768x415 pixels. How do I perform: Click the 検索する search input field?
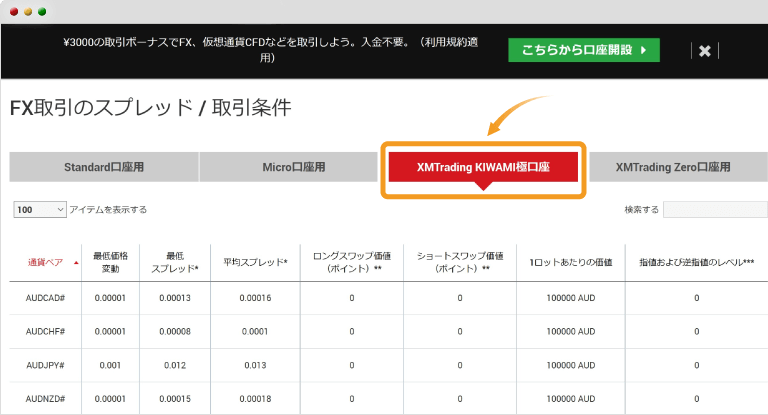[715, 210]
